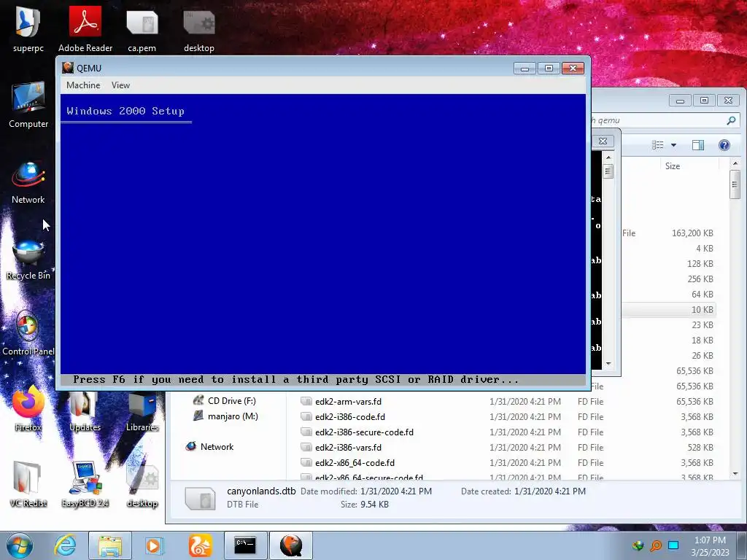Switch to the QEMU taskbar button
Image resolution: width=747 pixels, height=560 pixels.
point(291,545)
